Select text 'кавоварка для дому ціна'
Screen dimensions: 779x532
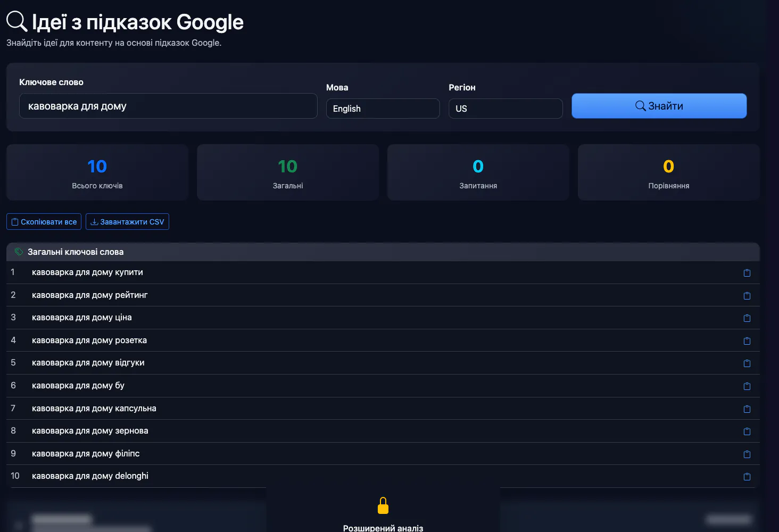coord(82,318)
